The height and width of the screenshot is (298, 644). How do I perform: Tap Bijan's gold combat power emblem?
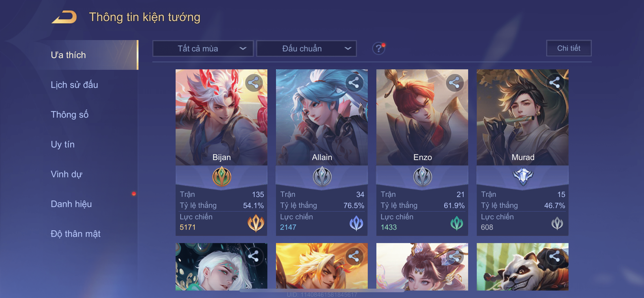tap(256, 223)
